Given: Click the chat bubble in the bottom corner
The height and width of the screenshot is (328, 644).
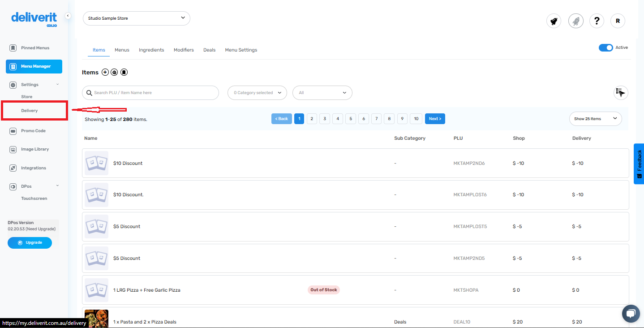Looking at the screenshot, I should tap(631, 313).
